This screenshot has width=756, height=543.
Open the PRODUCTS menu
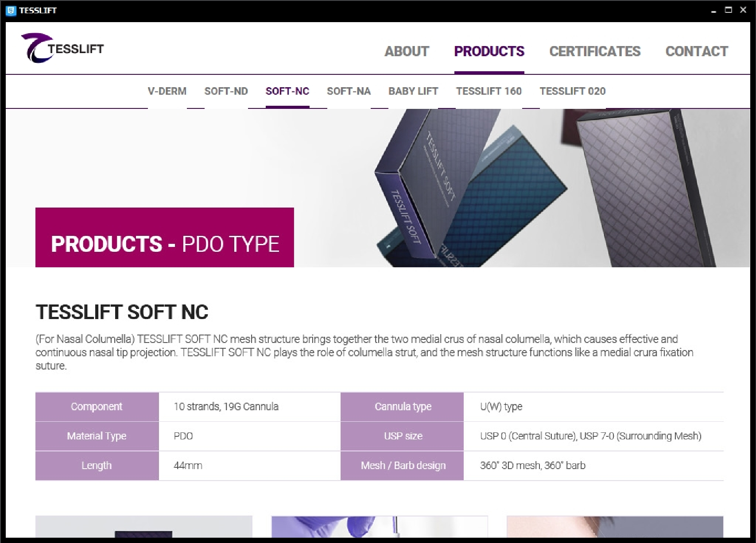[x=489, y=51]
